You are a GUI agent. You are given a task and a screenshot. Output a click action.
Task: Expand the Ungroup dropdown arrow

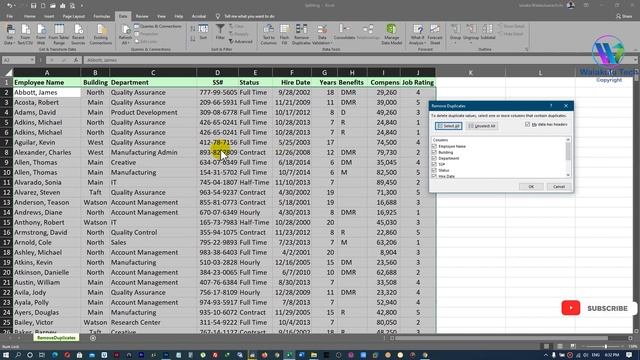[x=471, y=43]
